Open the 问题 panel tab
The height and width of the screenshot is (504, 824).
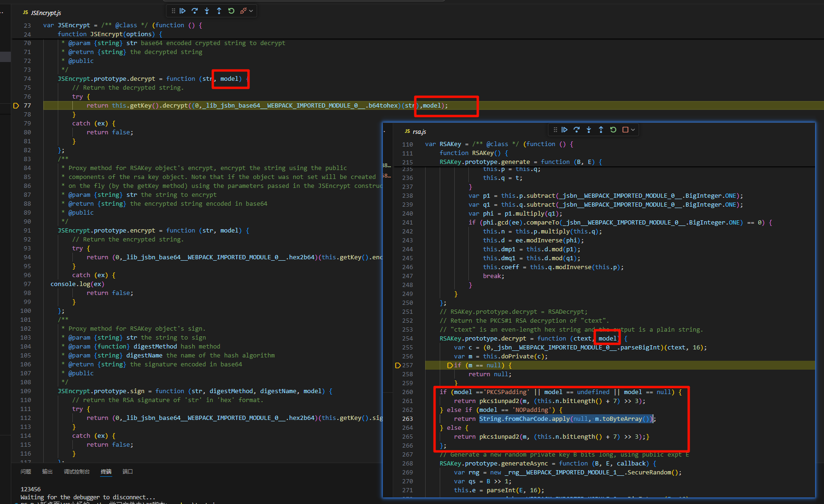[x=26, y=472]
